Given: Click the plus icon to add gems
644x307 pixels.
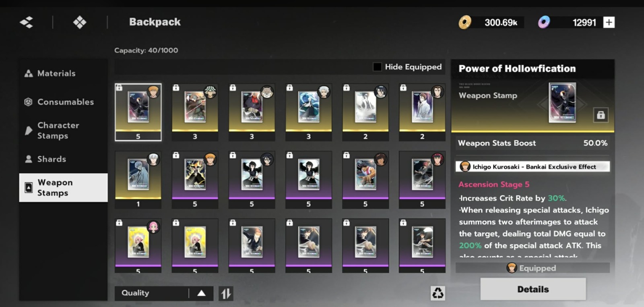Looking at the screenshot, I should [x=609, y=22].
